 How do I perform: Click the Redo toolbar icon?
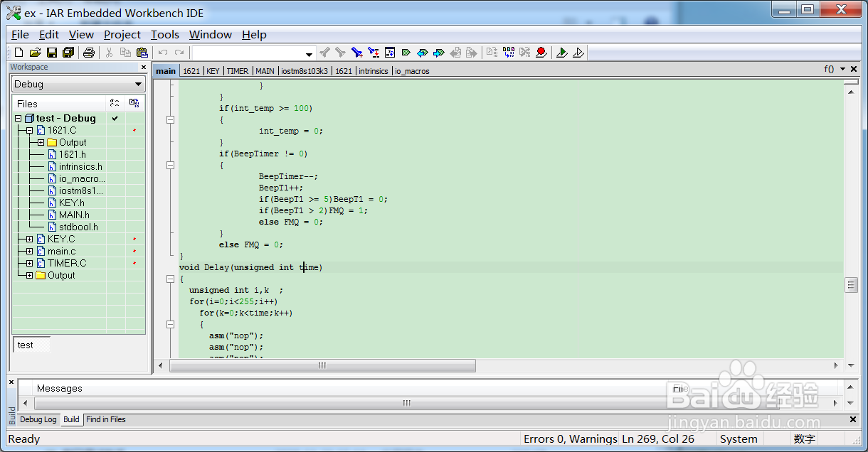tap(179, 53)
